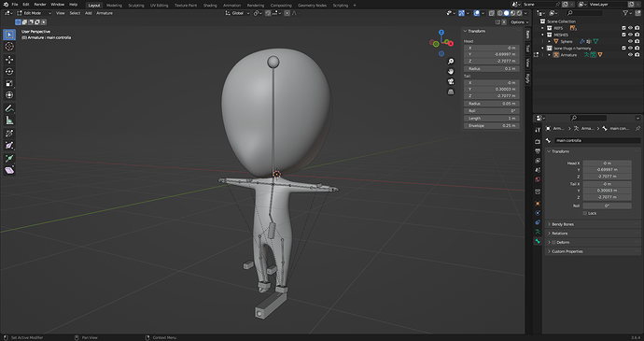Viewport: 644px width, 341px height.
Task: Open the File menu
Action: click(15, 5)
